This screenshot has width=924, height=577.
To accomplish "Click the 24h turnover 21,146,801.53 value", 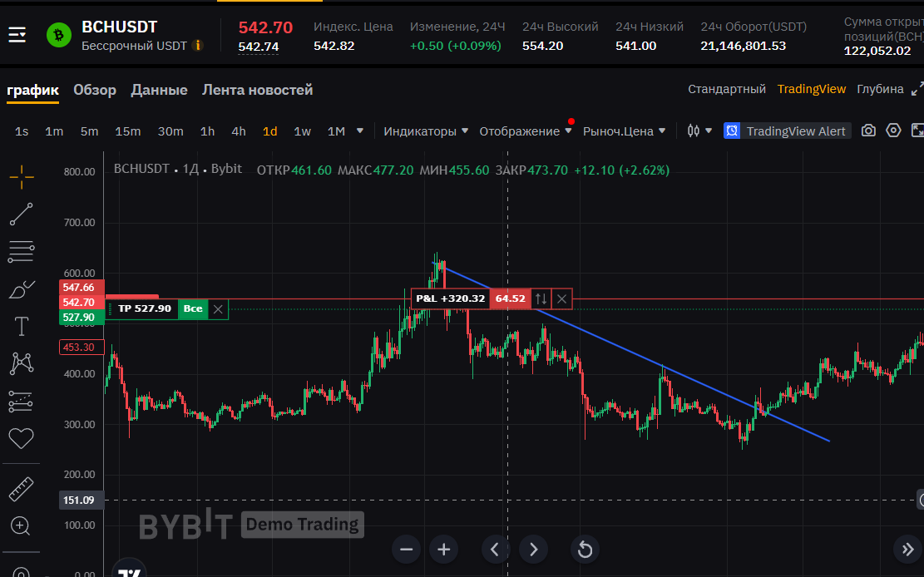I will coord(743,46).
